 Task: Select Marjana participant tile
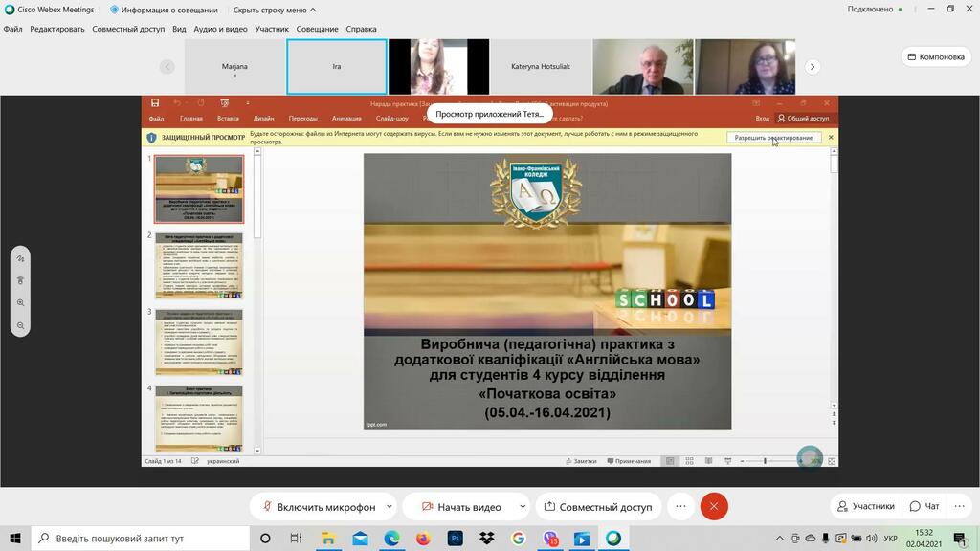pos(235,67)
